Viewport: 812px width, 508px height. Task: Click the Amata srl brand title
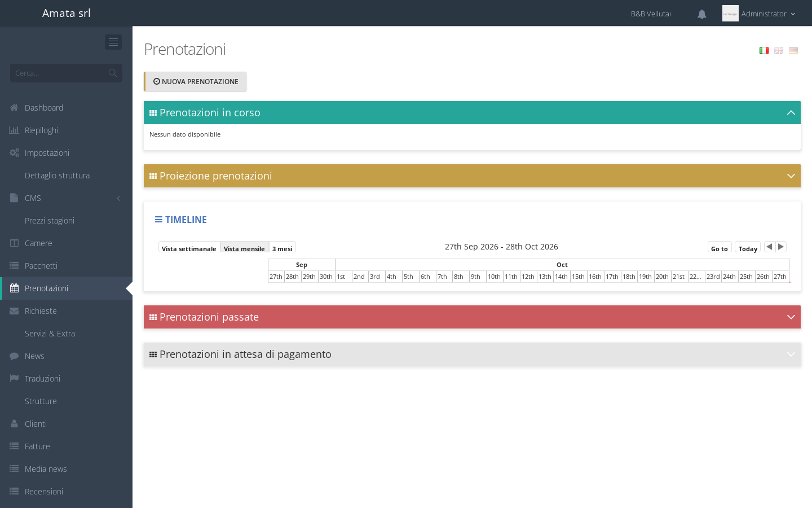[x=67, y=13]
